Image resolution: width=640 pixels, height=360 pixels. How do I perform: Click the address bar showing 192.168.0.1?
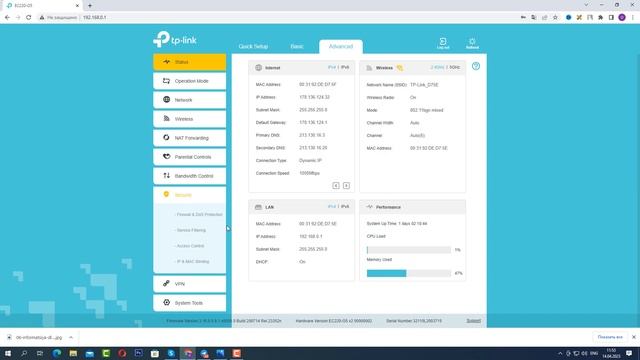click(94, 18)
